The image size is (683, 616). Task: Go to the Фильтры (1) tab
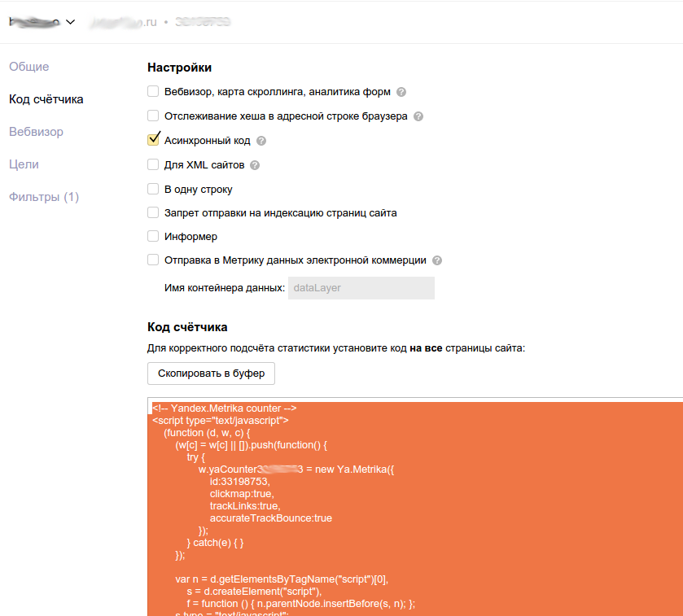coord(44,197)
